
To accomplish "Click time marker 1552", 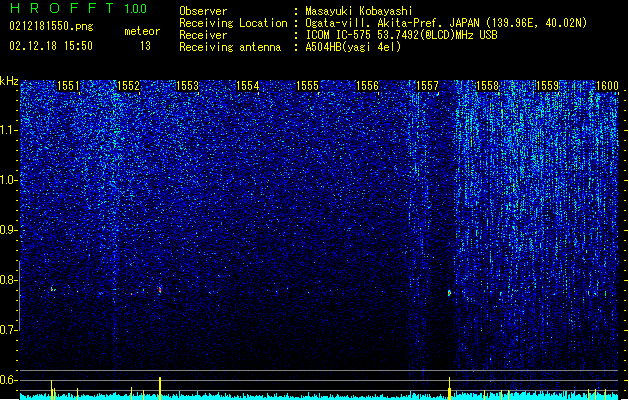I will click(x=128, y=86).
